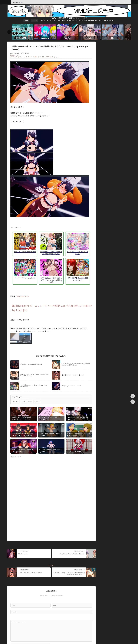The width and height of the screenshot is (138, 644).
Task: Click the Source quality menu example image
Action: point(21,338)
